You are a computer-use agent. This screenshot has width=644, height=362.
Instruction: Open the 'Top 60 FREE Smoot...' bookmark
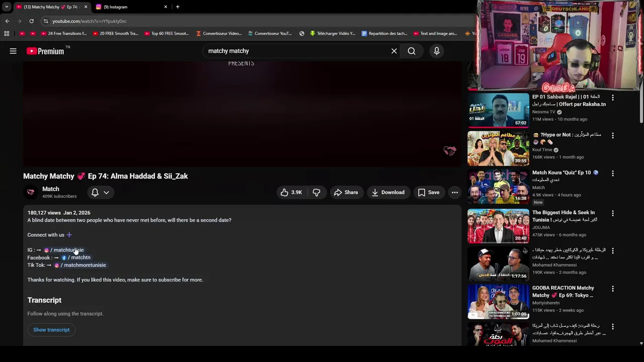pyautogui.click(x=167, y=34)
